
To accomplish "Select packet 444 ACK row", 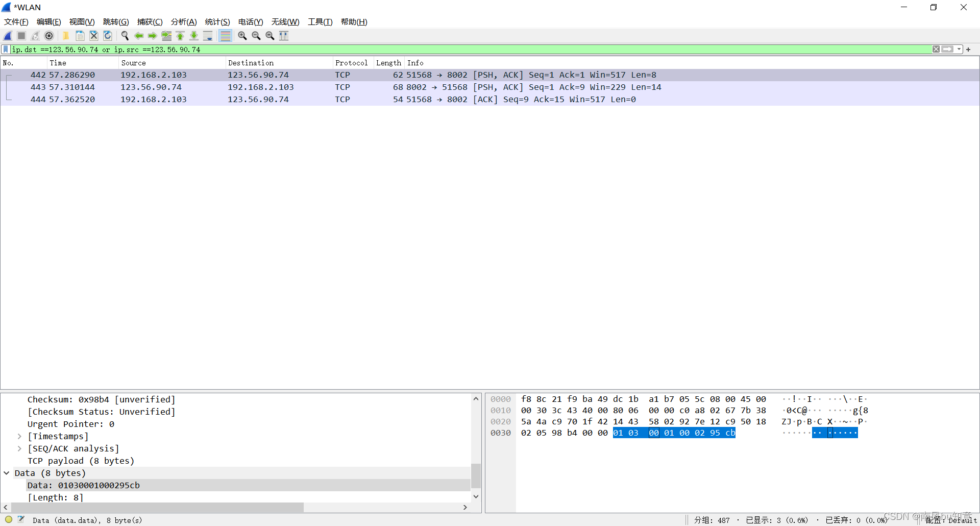I will (x=490, y=100).
